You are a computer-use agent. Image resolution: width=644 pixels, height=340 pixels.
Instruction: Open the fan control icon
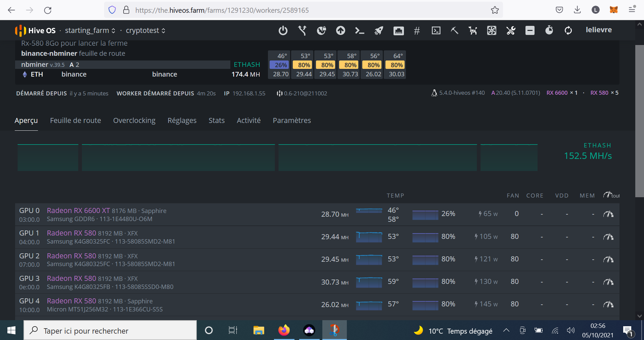click(492, 31)
